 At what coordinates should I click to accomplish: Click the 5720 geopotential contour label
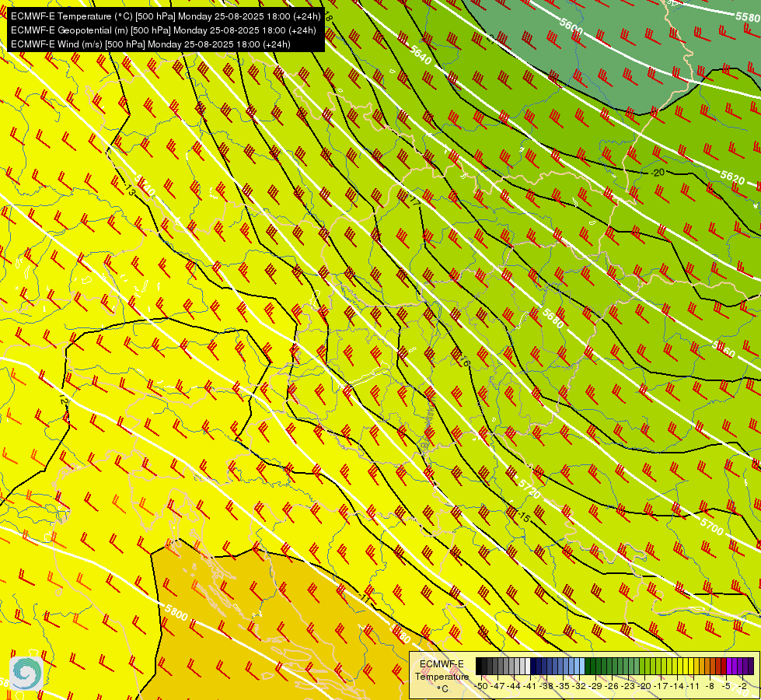click(x=529, y=488)
